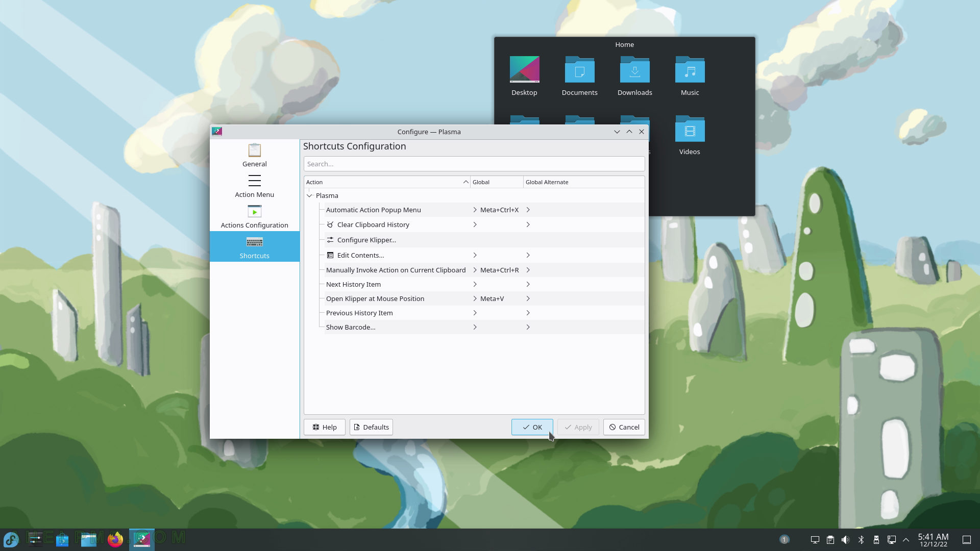This screenshot has height=551, width=980.
Task: Sort by the Global column header
Action: pyautogui.click(x=497, y=182)
